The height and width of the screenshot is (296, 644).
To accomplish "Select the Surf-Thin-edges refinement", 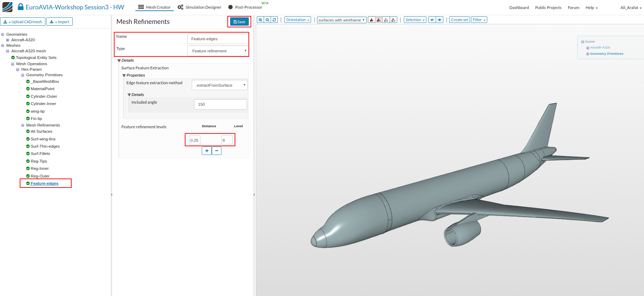I will pos(45,146).
